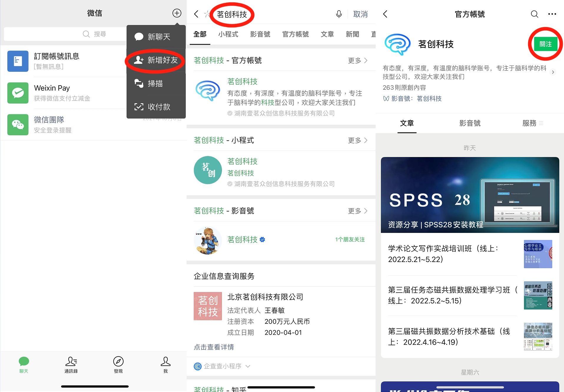564x392 pixels.
Task: Click the 静息态磁共振 article thumbnail
Action: [538, 337]
